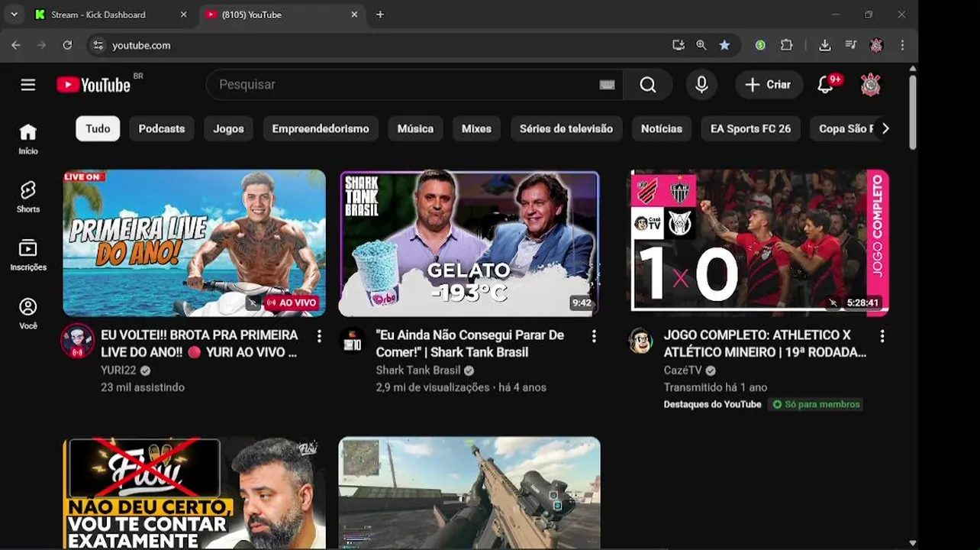Open the Shark Tank Brasil channel name link
This screenshot has height=550, width=980.
pyautogui.click(x=418, y=370)
